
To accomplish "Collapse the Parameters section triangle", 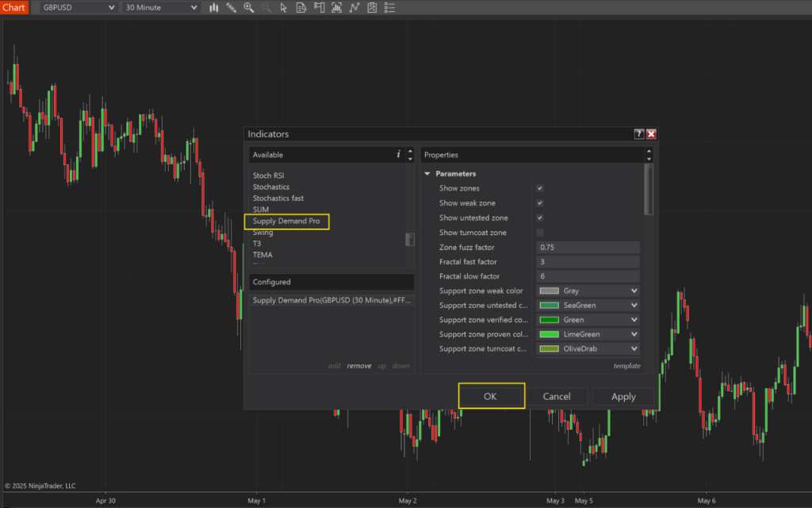I will point(427,174).
